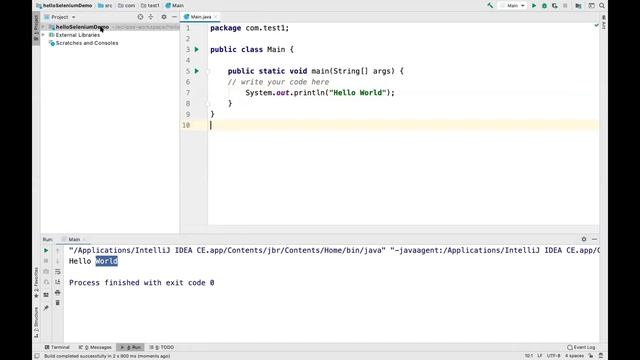Screen dimensions: 640x360
Task: Click the inspection checkmark at editor top right
Action: click(596, 25)
